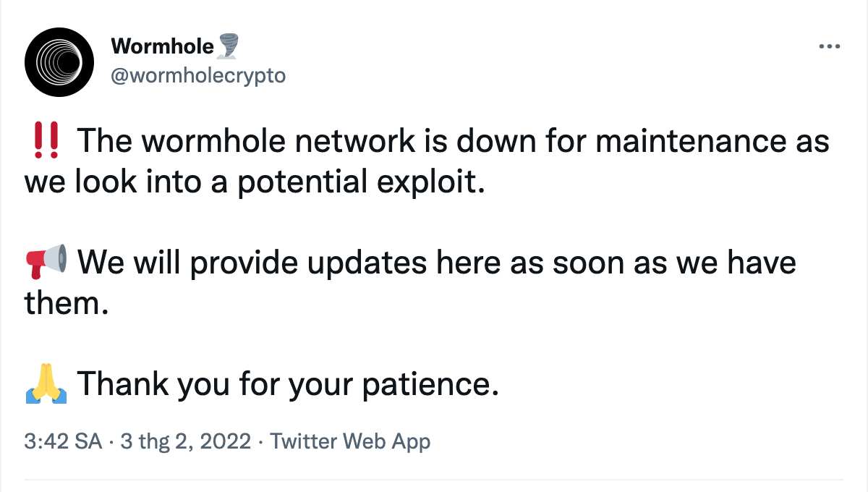Click the date 3 thg 2, 2022
868x492 pixels.
coord(186,441)
